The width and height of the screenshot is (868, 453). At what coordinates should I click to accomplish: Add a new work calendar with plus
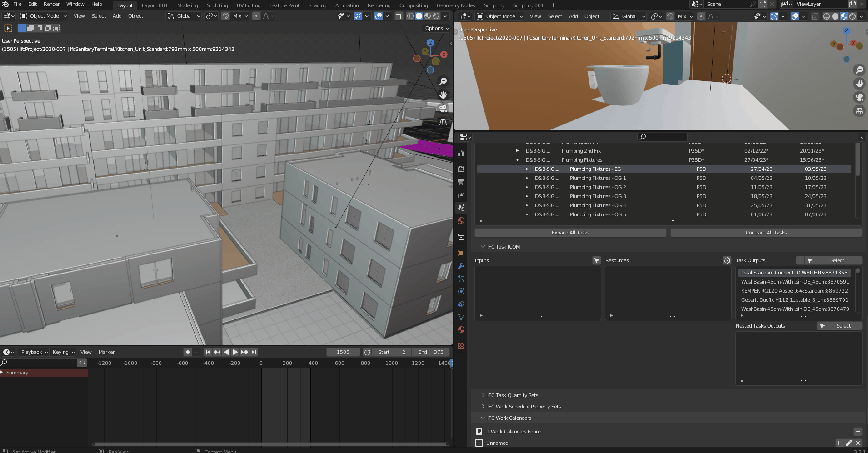(858, 432)
